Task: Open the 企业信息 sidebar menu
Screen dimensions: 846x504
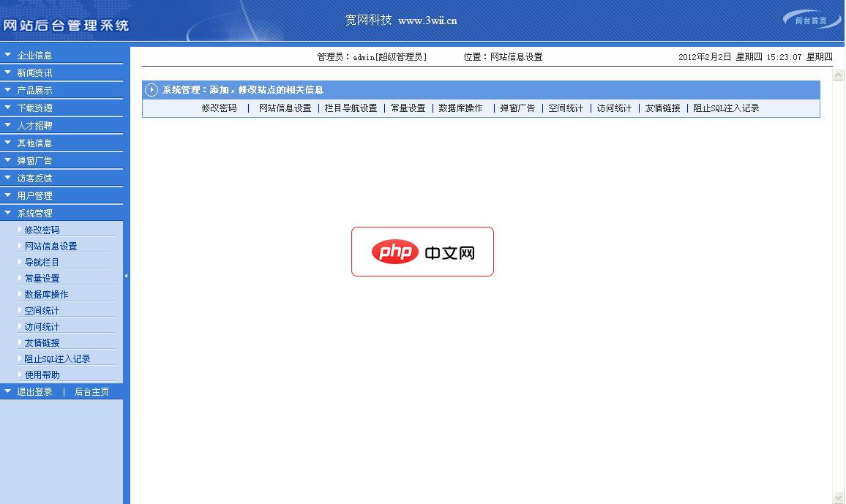Action: tap(34, 56)
